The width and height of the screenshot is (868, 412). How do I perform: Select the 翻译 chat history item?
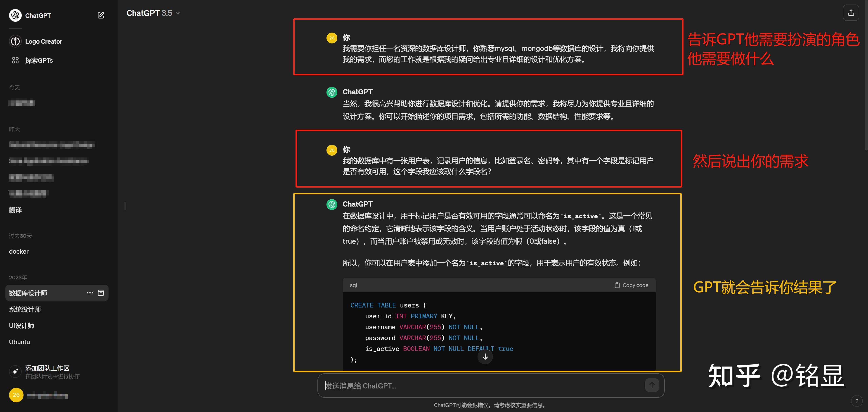(x=16, y=210)
